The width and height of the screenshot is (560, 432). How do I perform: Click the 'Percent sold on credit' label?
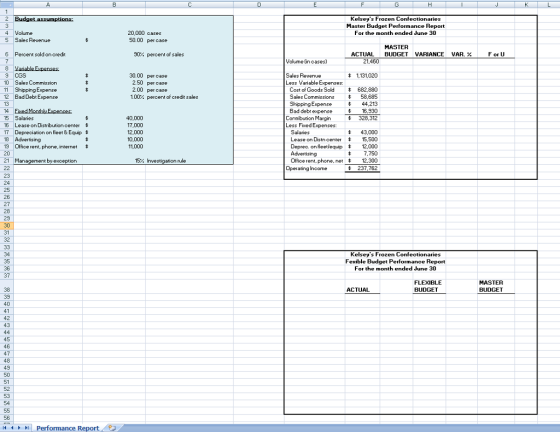pos(40,54)
